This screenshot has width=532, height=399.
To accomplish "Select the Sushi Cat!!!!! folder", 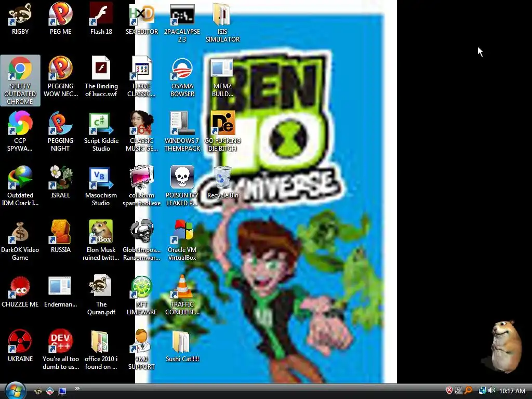I will [182, 346].
